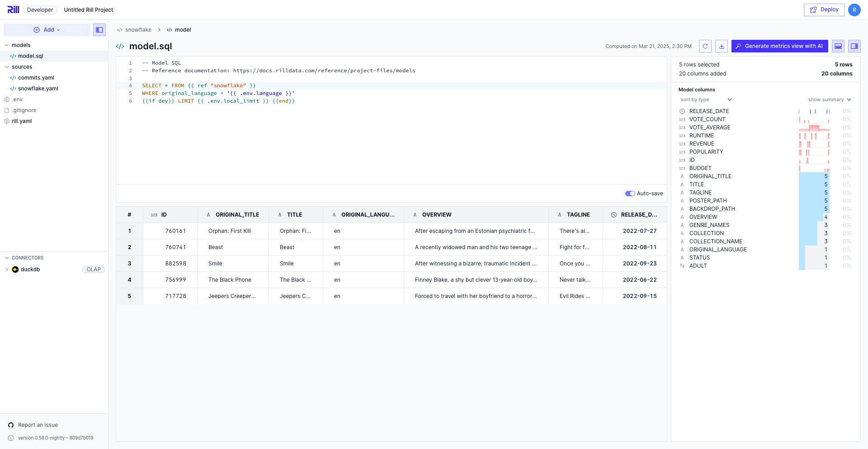Click the Deploy button

point(824,10)
